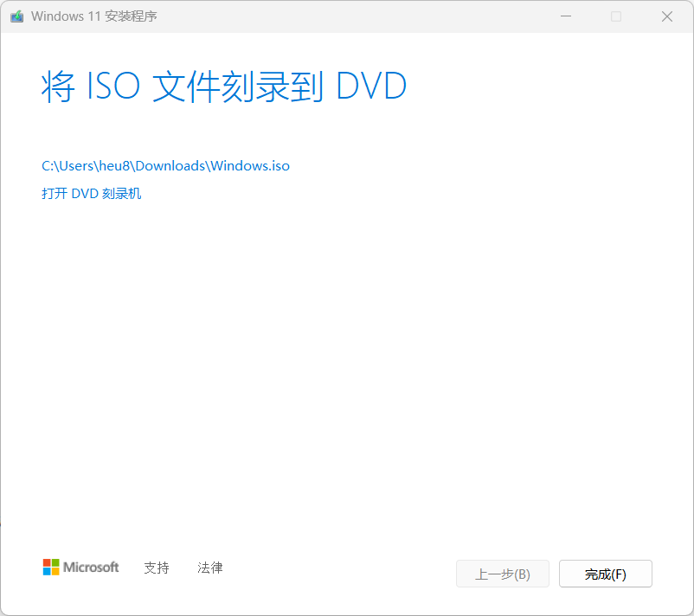Minimize the Windows 11 安装程序 window
Screen dimensions: 694x616
(566, 16)
